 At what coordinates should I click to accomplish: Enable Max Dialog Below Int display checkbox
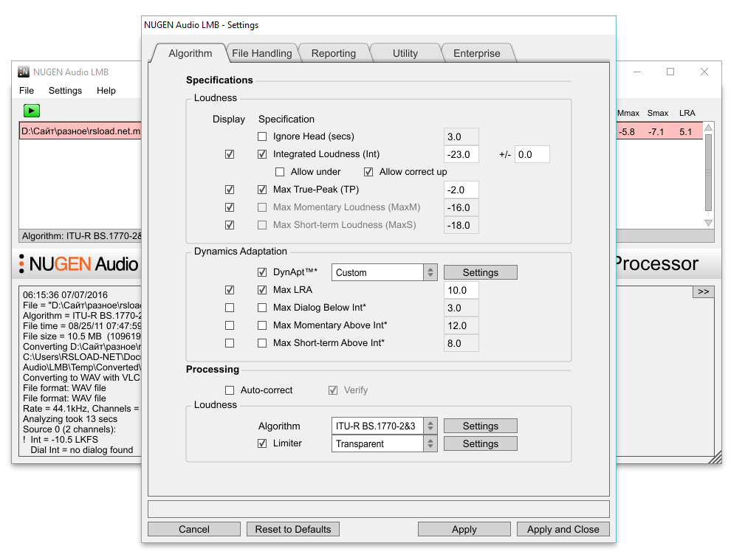(230, 308)
